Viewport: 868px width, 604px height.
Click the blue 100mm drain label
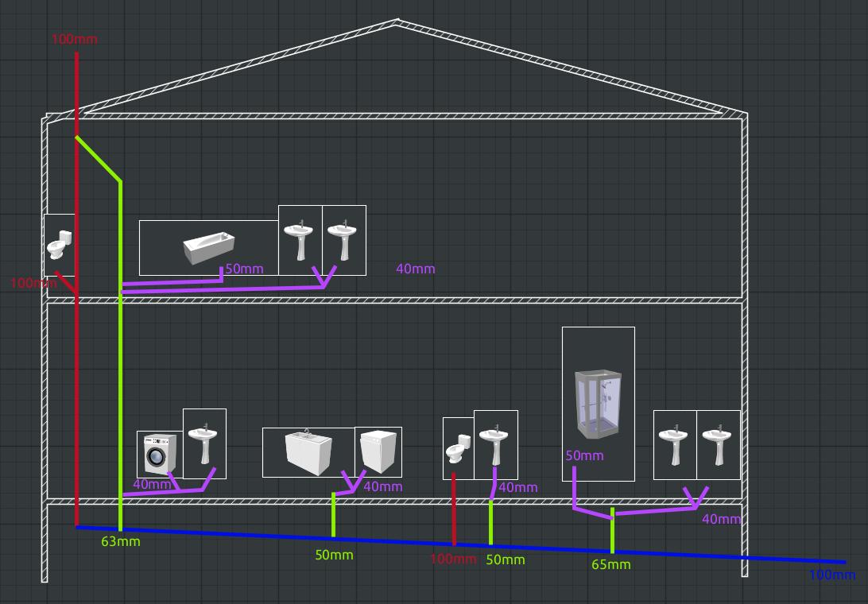click(832, 575)
